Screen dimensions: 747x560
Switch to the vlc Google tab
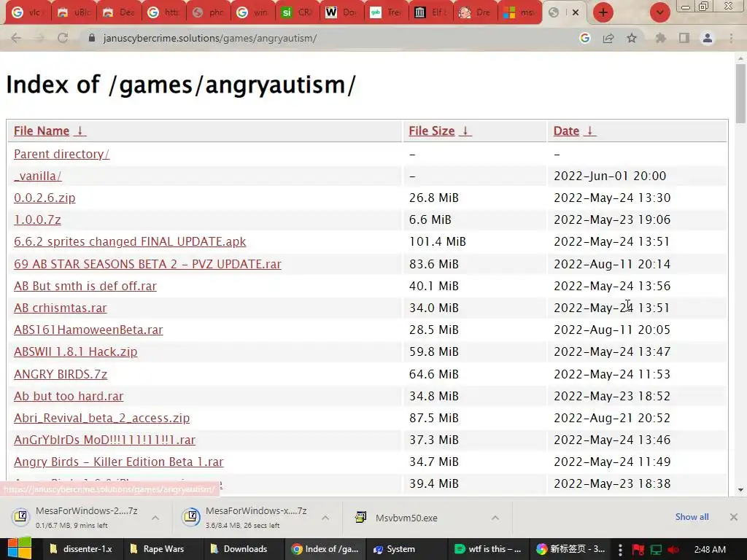coord(27,12)
